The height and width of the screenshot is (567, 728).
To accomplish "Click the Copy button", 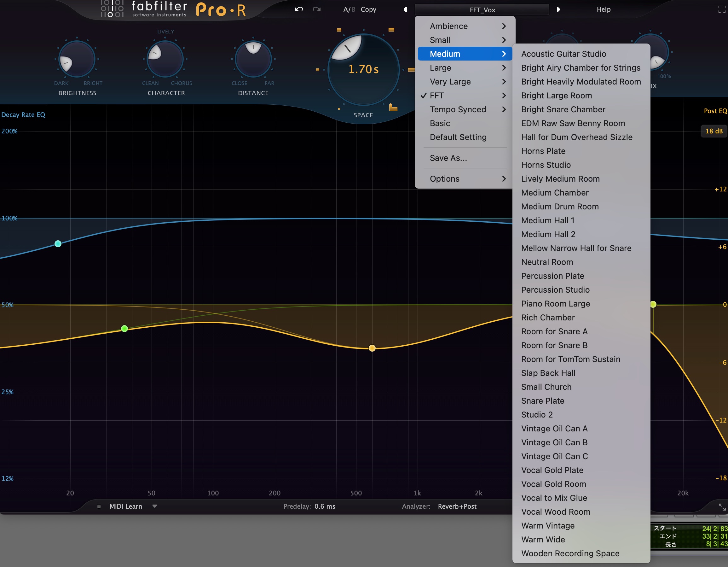I will click(368, 9).
